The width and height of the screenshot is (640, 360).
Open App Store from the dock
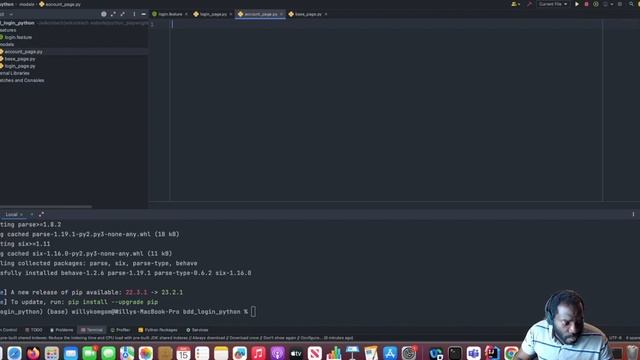point(390,353)
